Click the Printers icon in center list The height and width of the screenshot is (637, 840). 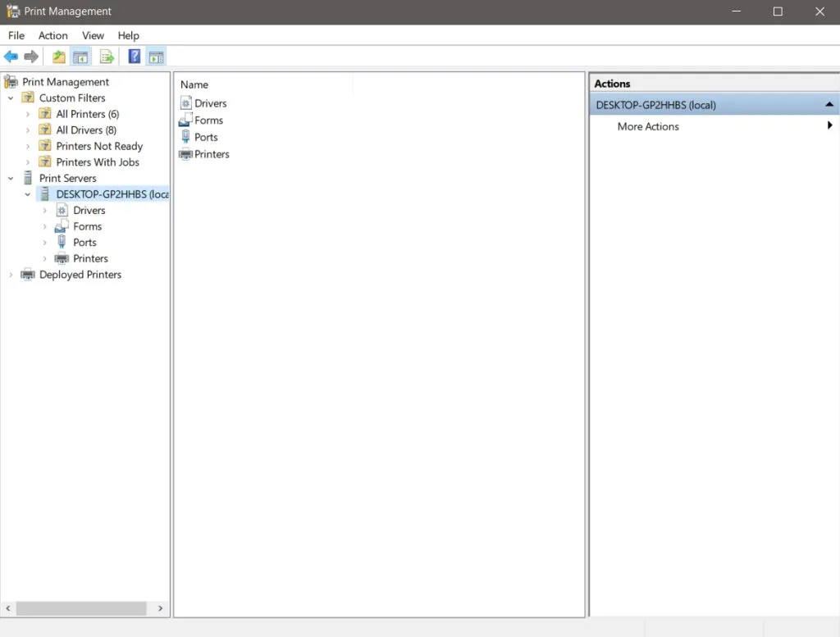(185, 154)
